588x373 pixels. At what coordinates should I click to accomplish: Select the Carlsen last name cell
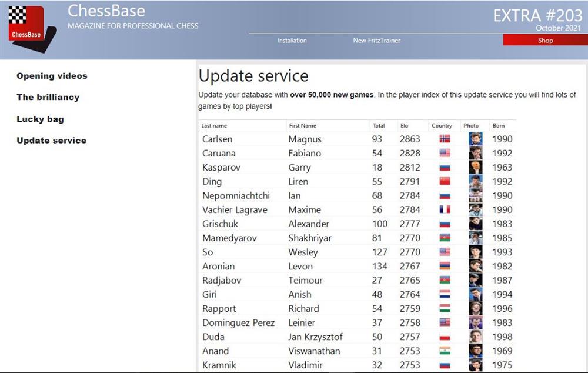[217, 139]
